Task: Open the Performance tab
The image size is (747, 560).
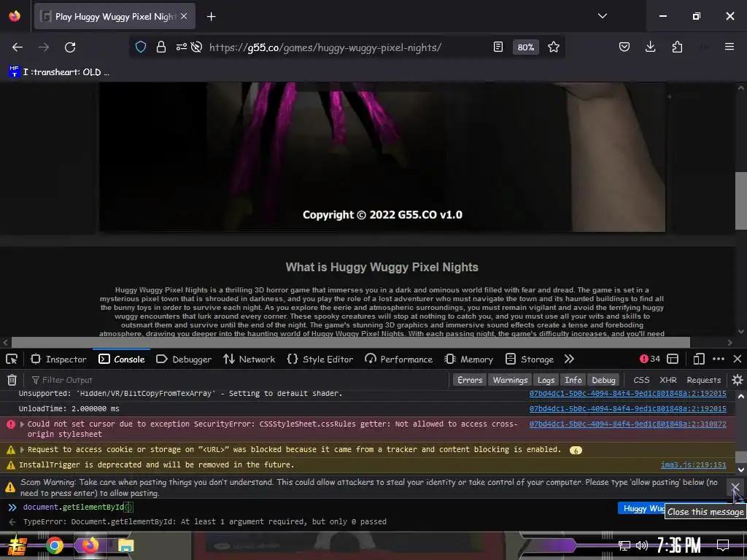Action: [x=399, y=359]
